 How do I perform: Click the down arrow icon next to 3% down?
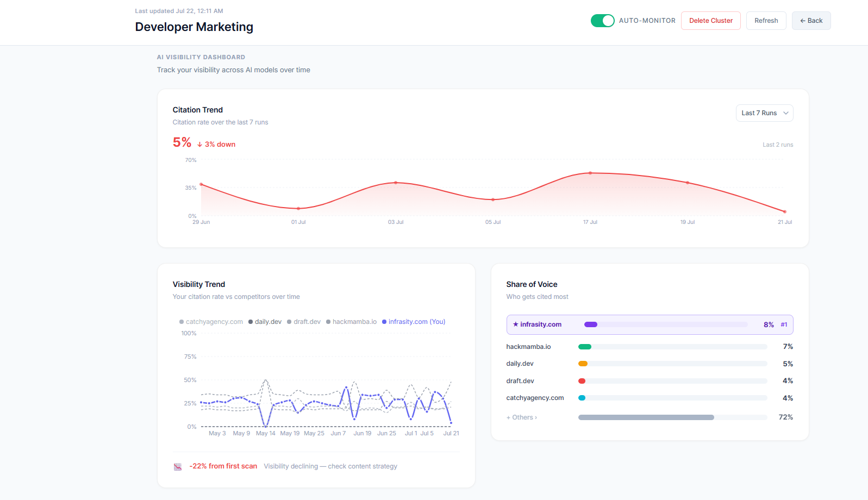point(200,145)
